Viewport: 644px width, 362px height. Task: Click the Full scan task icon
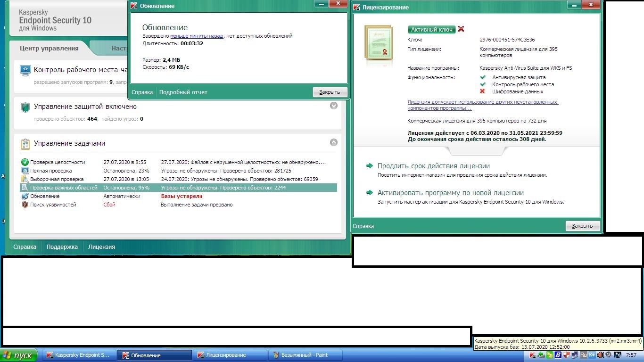click(25, 171)
